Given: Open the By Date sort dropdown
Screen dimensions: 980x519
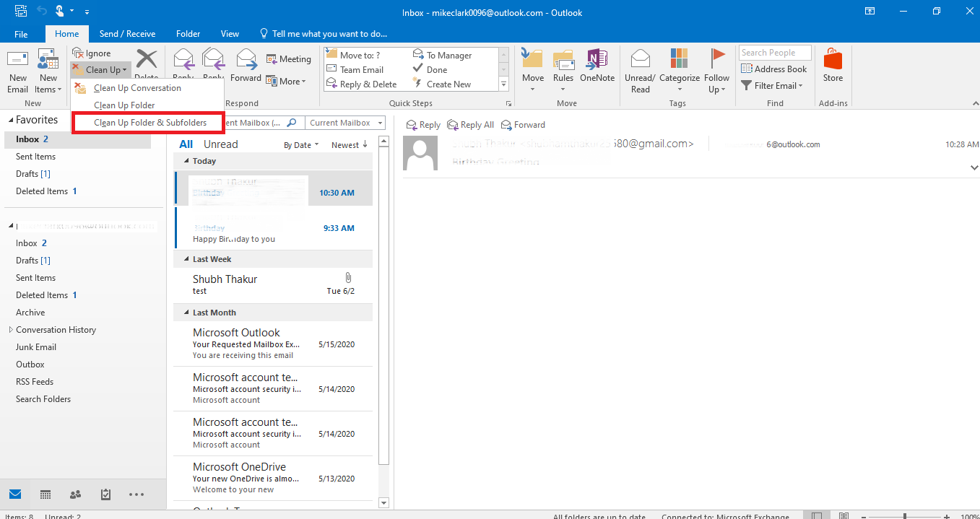Looking at the screenshot, I should [x=302, y=145].
